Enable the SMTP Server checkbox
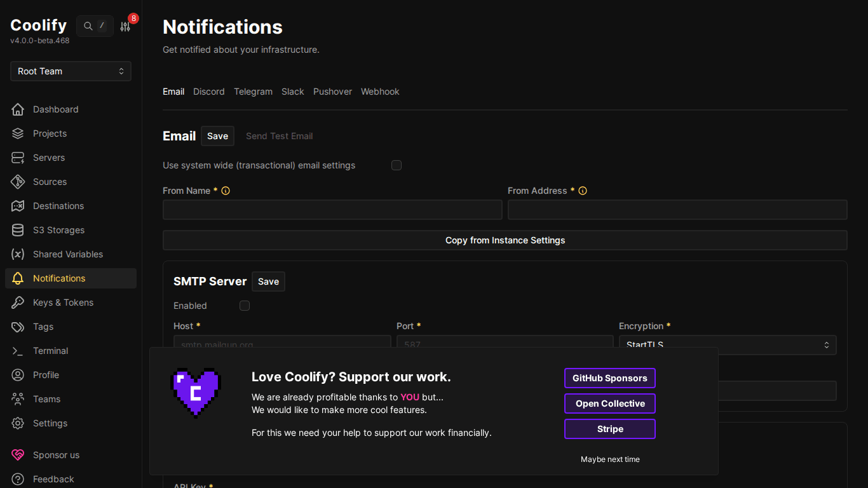This screenshot has width=868, height=488. point(245,306)
